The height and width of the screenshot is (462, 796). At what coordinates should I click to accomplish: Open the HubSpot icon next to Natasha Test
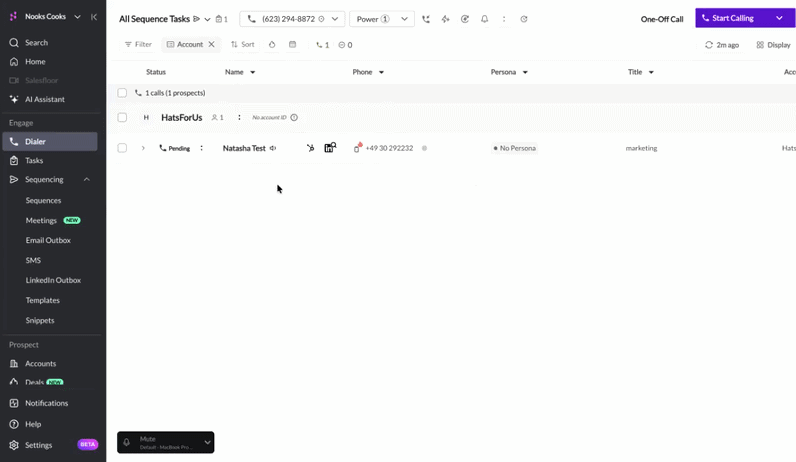(310, 148)
